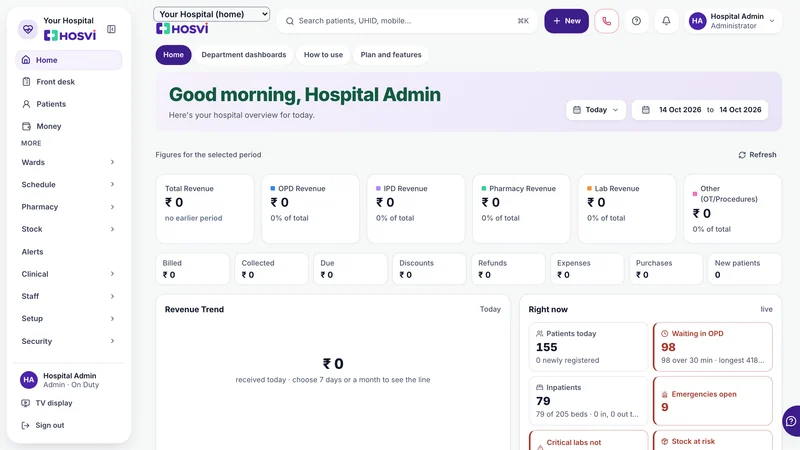Open the floating help bubble at right edge
800x450 pixels.
coord(791,421)
